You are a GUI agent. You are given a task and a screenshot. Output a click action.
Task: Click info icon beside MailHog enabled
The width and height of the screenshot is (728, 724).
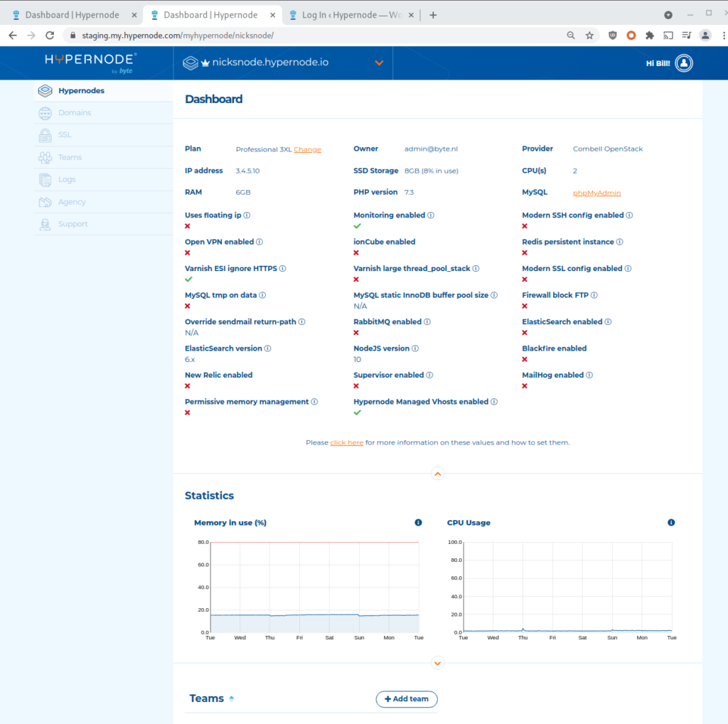tap(589, 376)
